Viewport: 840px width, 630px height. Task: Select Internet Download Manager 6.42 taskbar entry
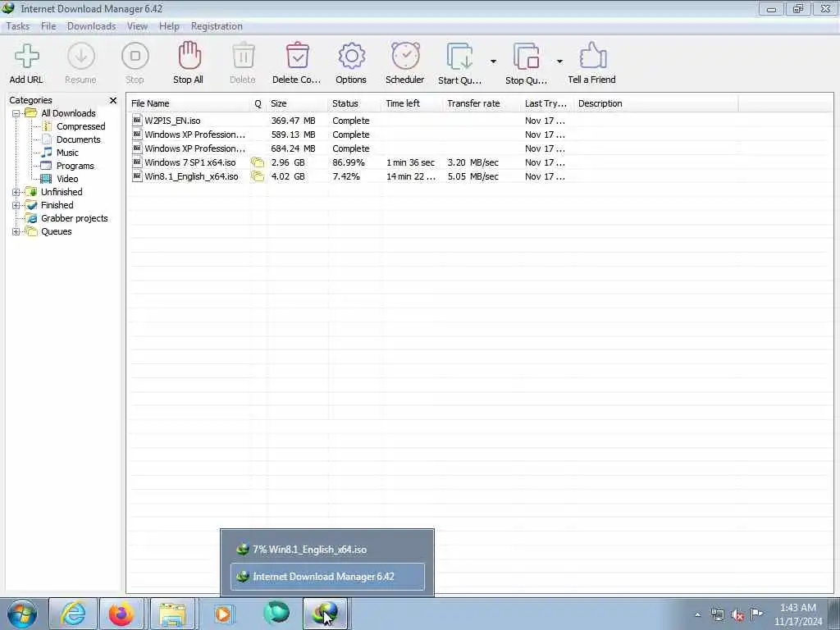point(327,577)
